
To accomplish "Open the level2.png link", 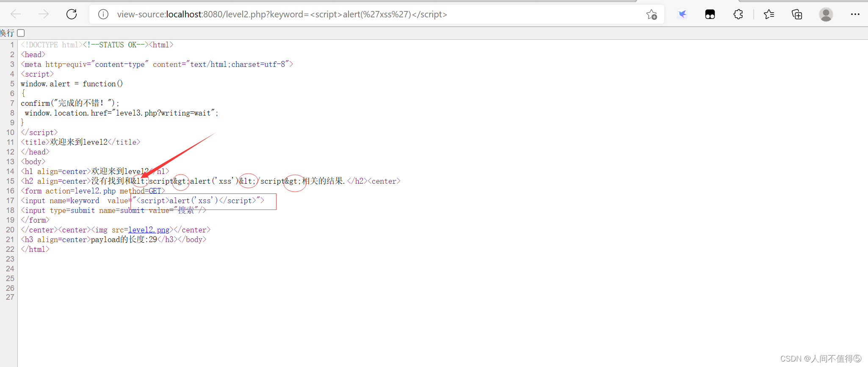I will pyautogui.click(x=149, y=230).
